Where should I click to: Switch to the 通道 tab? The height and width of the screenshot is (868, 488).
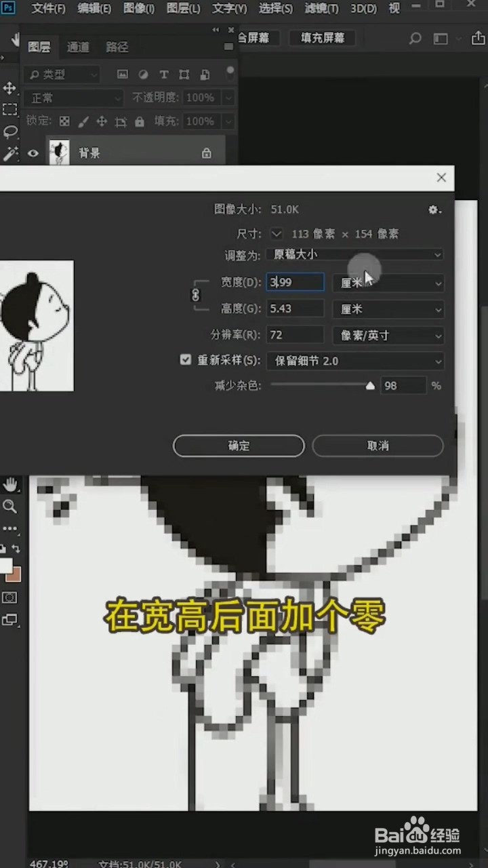click(x=78, y=47)
